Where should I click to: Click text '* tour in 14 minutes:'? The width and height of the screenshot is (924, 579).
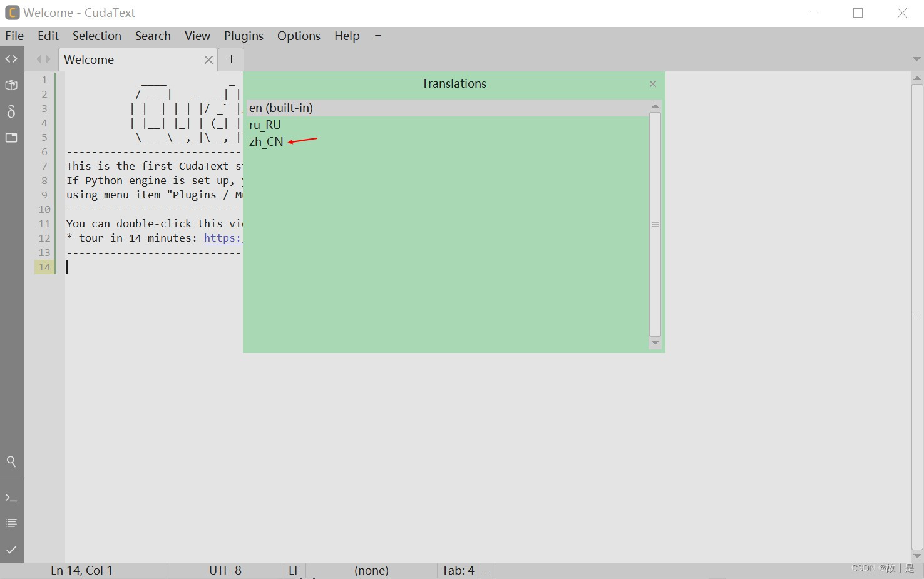132,238
